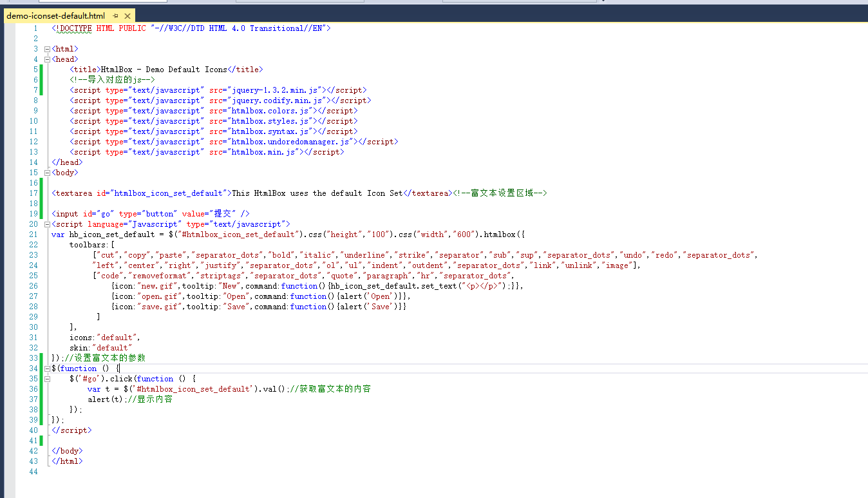Click line number 44 in the gutter
The width and height of the screenshot is (868, 498).
coord(33,472)
